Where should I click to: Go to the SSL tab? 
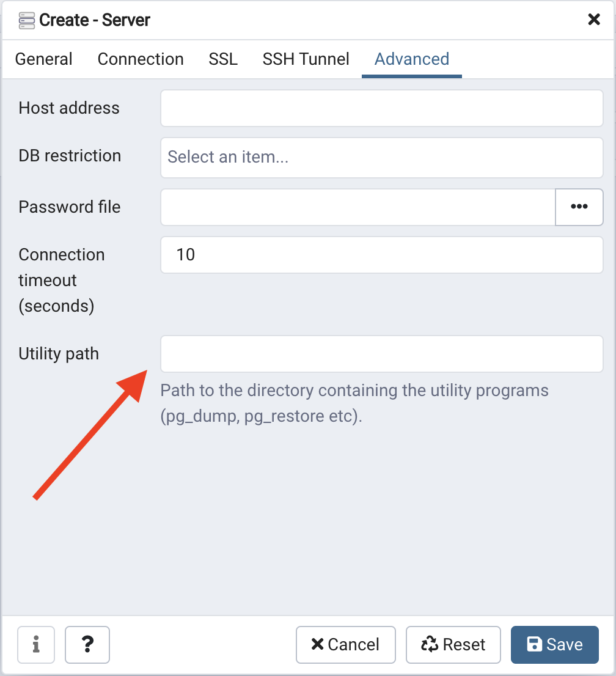click(x=223, y=59)
